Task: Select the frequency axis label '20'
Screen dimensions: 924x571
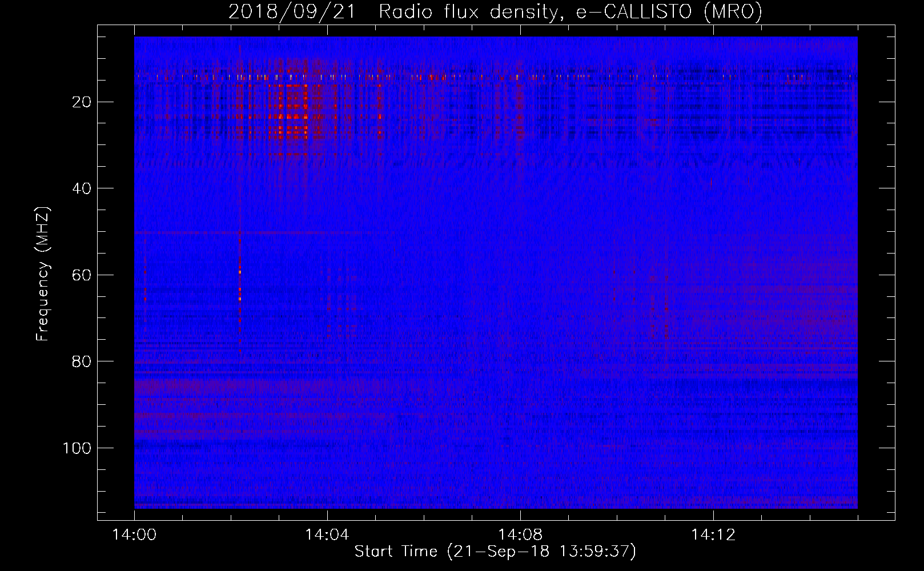Action: tap(82, 102)
